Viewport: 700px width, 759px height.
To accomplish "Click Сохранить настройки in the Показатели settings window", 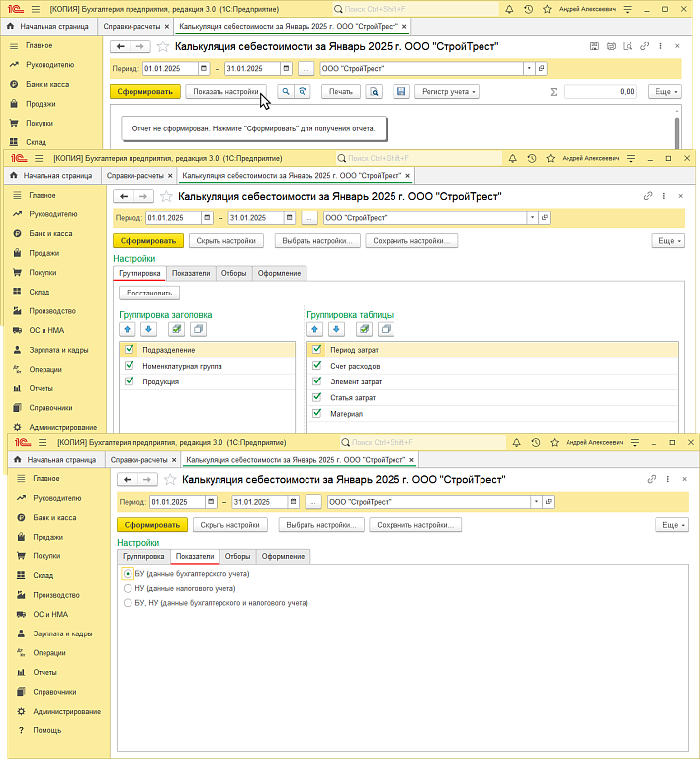I will (x=415, y=525).
